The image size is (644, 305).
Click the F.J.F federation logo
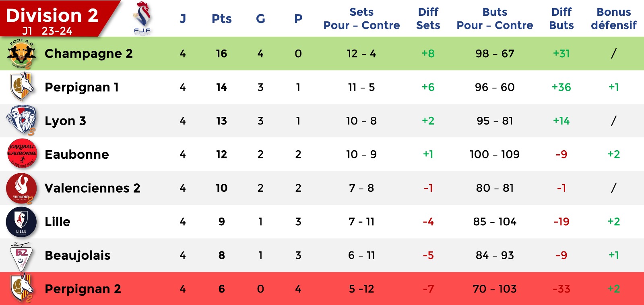142,18
